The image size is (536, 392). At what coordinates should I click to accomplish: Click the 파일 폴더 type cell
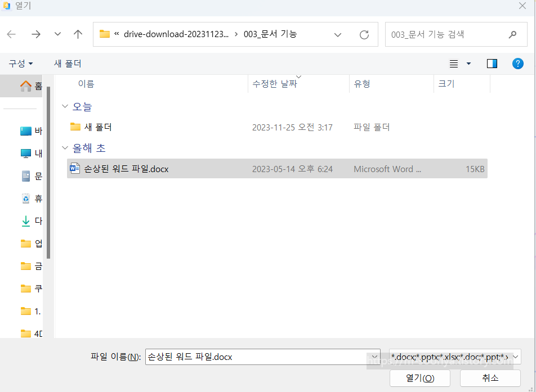click(372, 128)
